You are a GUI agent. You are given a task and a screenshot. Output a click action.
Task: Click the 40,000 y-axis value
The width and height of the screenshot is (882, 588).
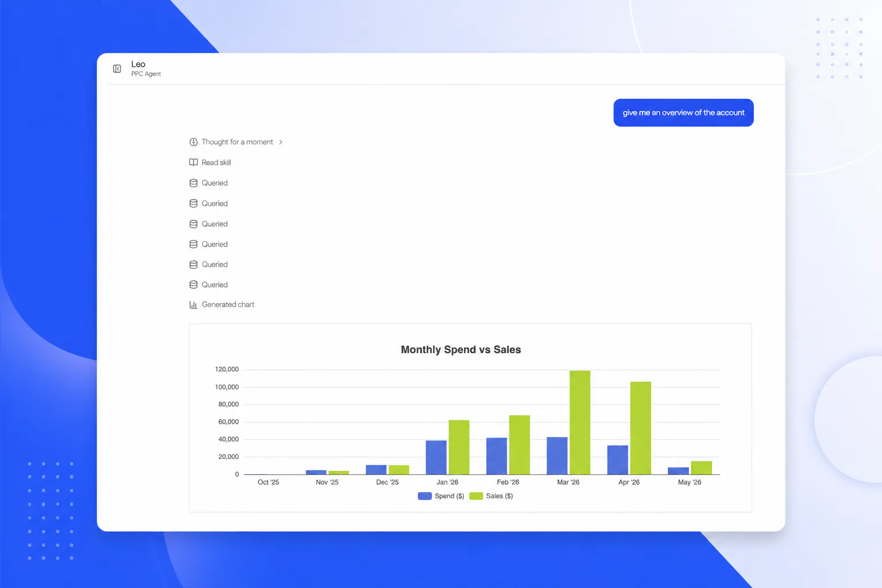[x=229, y=439]
